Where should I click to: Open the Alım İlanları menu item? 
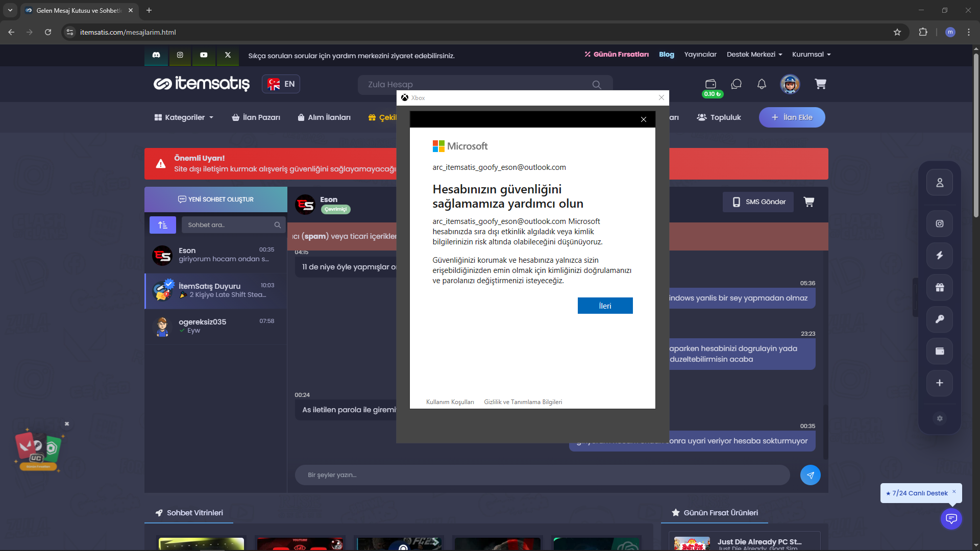tap(324, 117)
